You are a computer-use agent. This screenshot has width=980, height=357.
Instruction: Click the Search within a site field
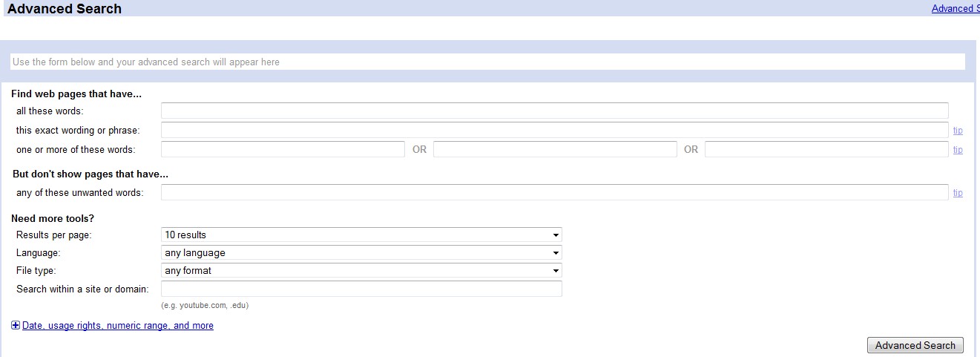click(361, 289)
